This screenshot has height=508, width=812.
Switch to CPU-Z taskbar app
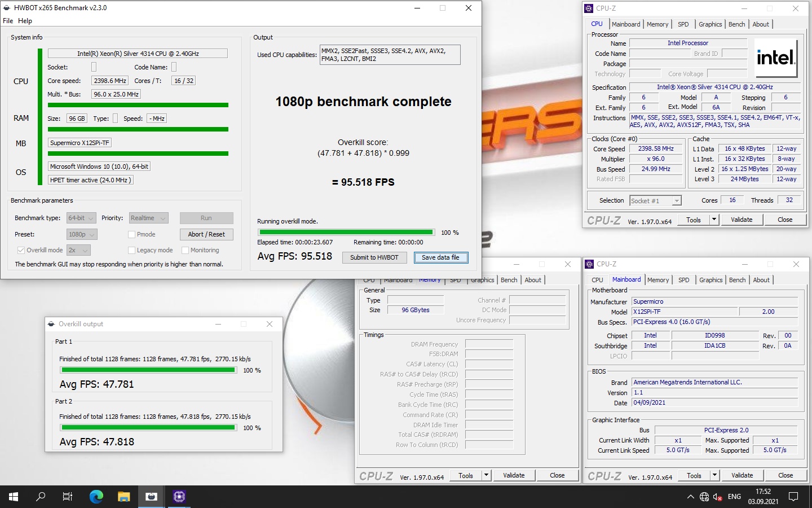(179, 497)
